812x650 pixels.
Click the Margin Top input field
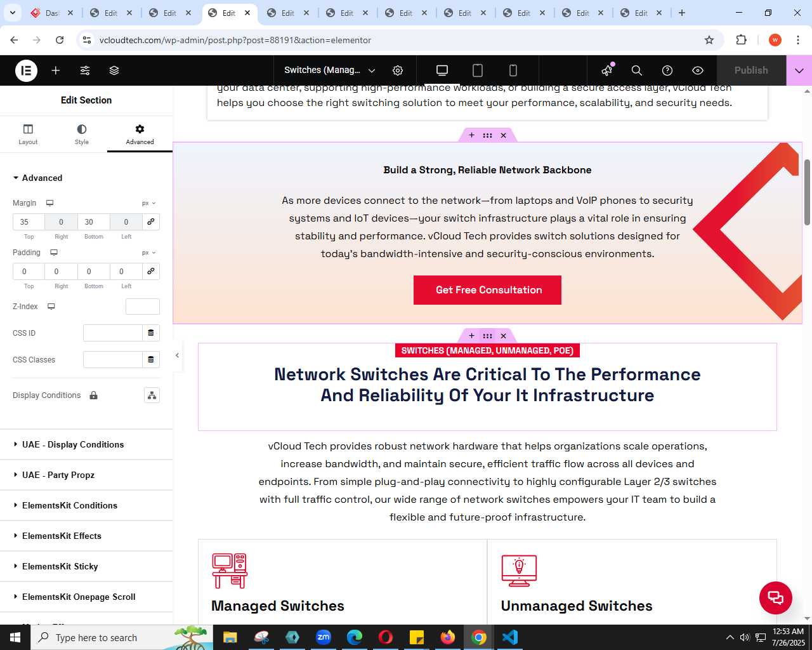tap(29, 222)
